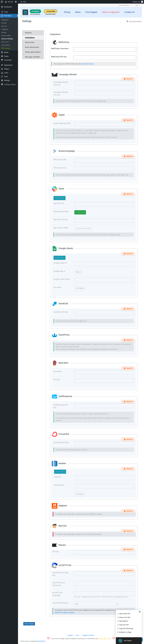Click the WordPress logo in admin bar

tap(2, 2)
